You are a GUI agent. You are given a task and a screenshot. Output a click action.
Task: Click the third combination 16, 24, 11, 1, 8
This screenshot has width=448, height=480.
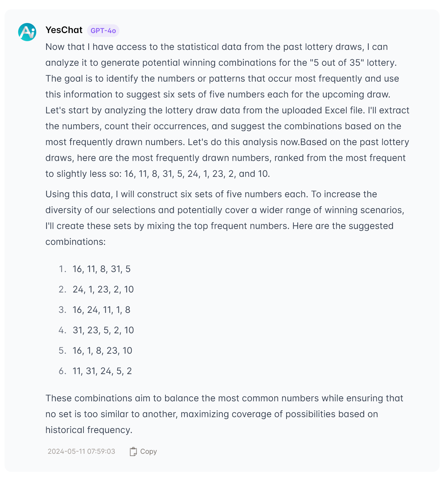click(x=101, y=310)
